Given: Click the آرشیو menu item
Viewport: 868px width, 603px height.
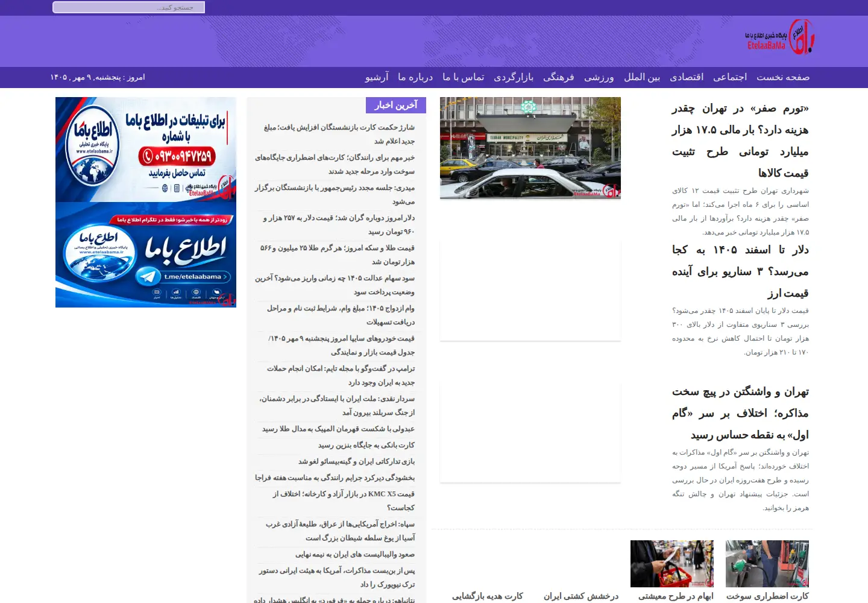Looking at the screenshot, I should tap(377, 77).
